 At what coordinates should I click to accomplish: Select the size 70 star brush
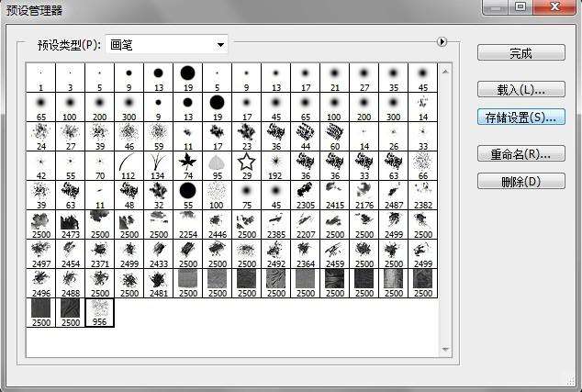(99, 165)
